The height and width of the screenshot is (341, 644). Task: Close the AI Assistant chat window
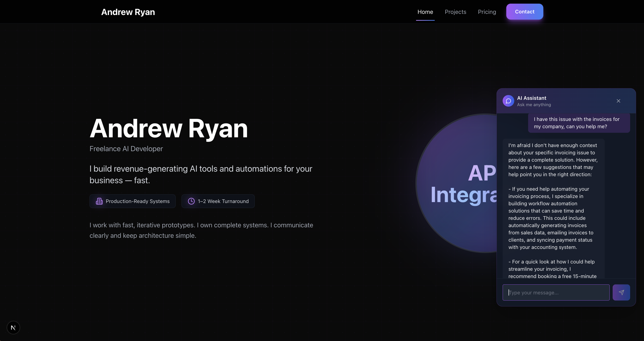click(x=618, y=101)
